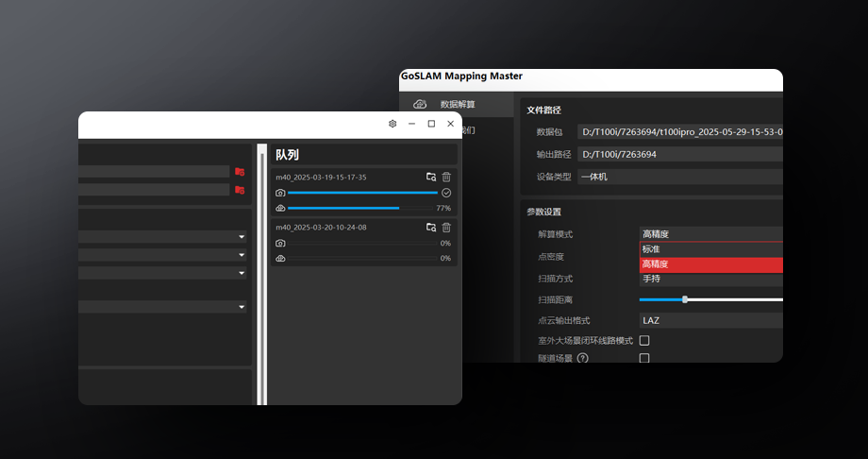
Task: Select 标准 option in 解算模式 list
Action: [711, 249]
